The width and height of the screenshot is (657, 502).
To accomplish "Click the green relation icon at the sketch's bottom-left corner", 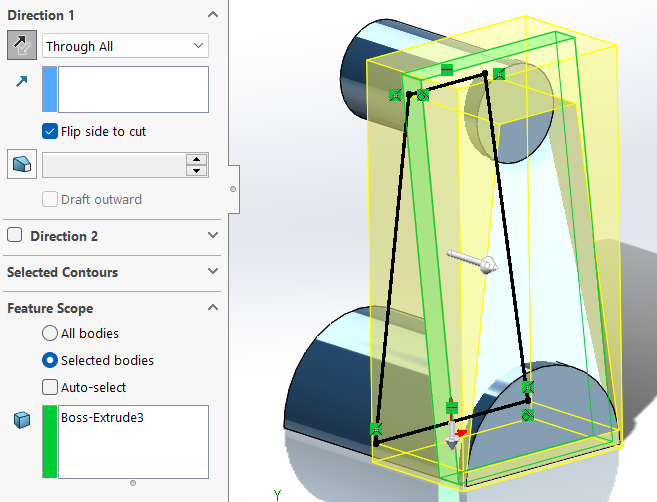I will (x=376, y=429).
